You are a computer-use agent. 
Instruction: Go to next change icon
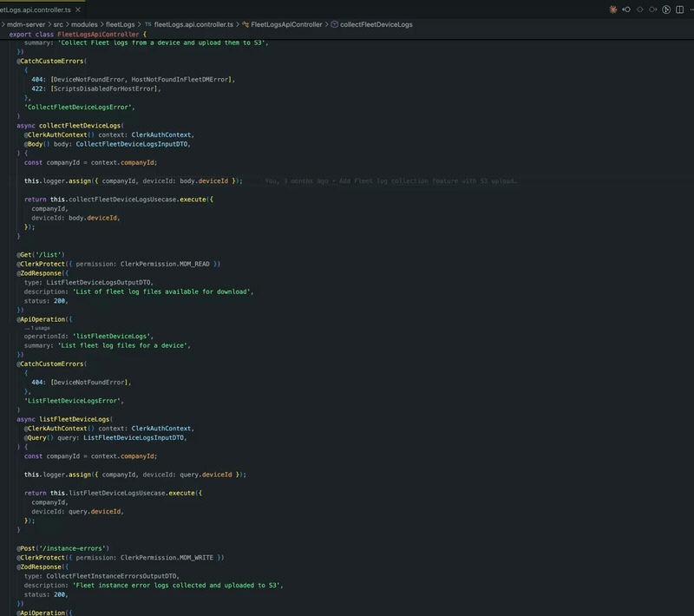(653, 10)
